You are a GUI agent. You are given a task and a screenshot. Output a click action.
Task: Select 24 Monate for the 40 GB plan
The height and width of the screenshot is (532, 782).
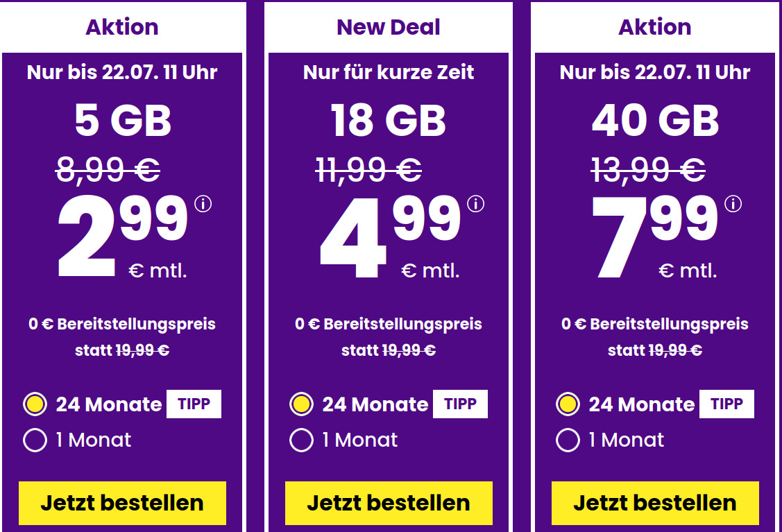(568, 404)
